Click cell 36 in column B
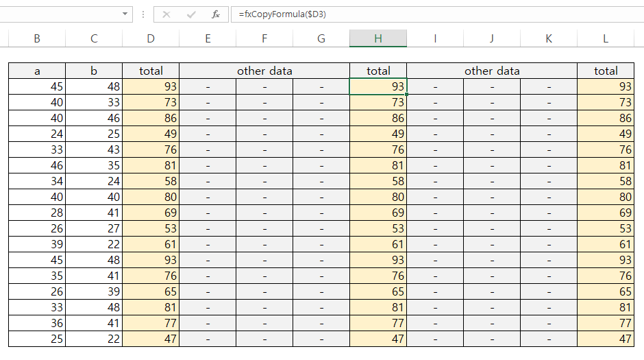 click(37, 324)
